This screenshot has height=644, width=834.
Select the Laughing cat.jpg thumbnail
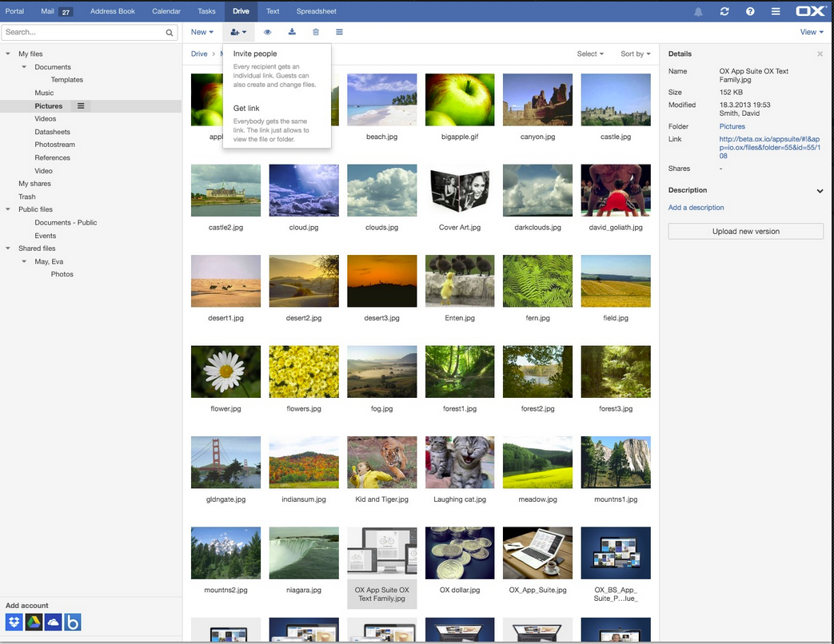[x=460, y=463]
